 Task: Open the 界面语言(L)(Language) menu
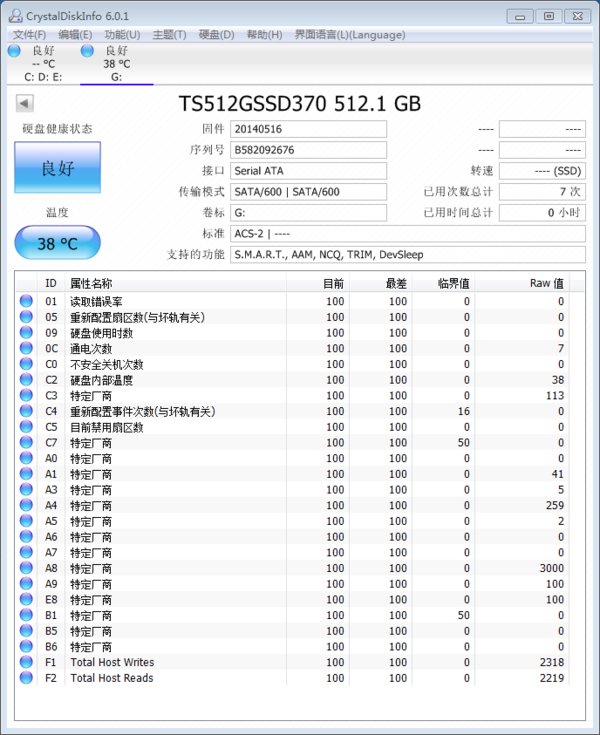tap(350, 35)
